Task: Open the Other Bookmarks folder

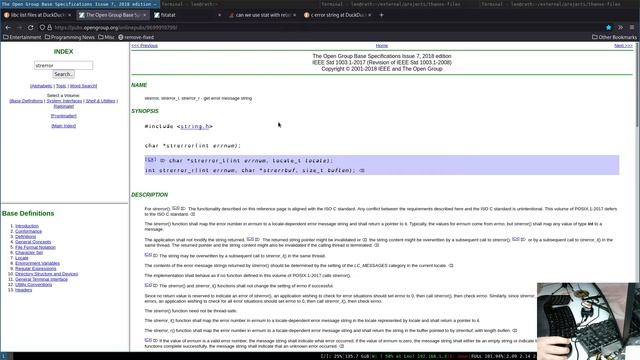Action: pyautogui.click(x=614, y=37)
